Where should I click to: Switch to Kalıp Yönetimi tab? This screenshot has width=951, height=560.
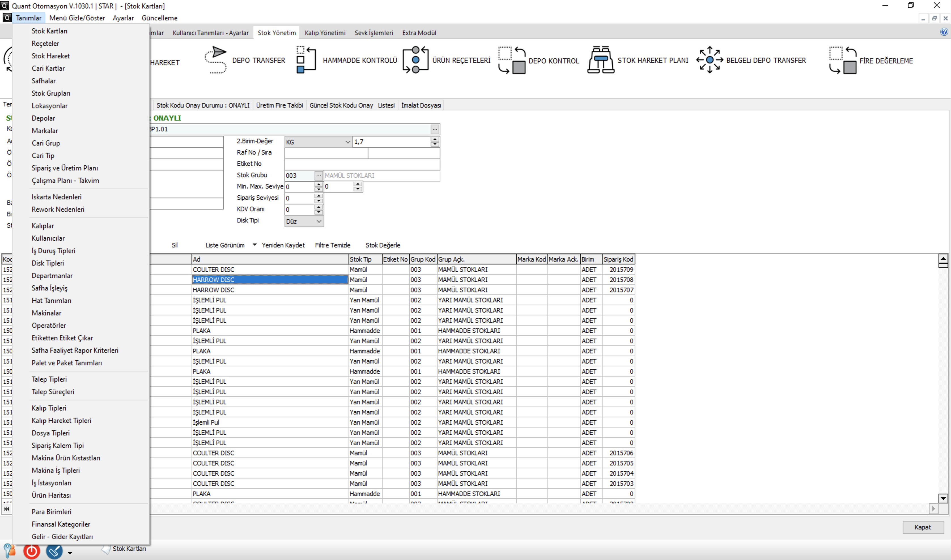pos(325,33)
